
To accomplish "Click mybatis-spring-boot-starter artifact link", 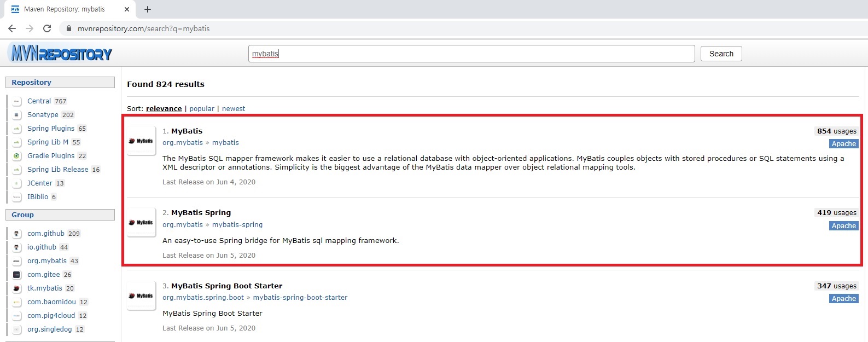I will 300,298.
